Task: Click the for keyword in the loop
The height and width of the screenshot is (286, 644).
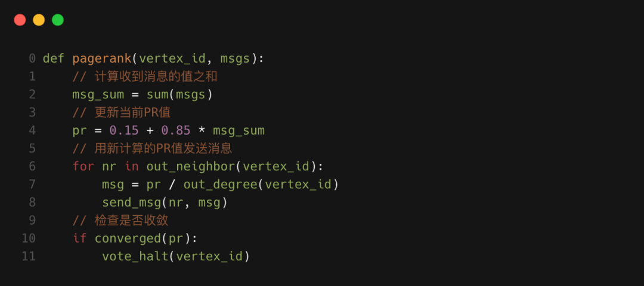Action: [x=83, y=166]
